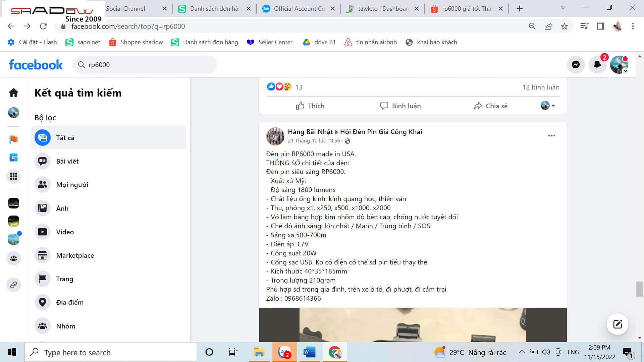This screenshot has height=362, width=644.
Task: Open Facebook Messenger from the top bar
Action: tap(576, 64)
